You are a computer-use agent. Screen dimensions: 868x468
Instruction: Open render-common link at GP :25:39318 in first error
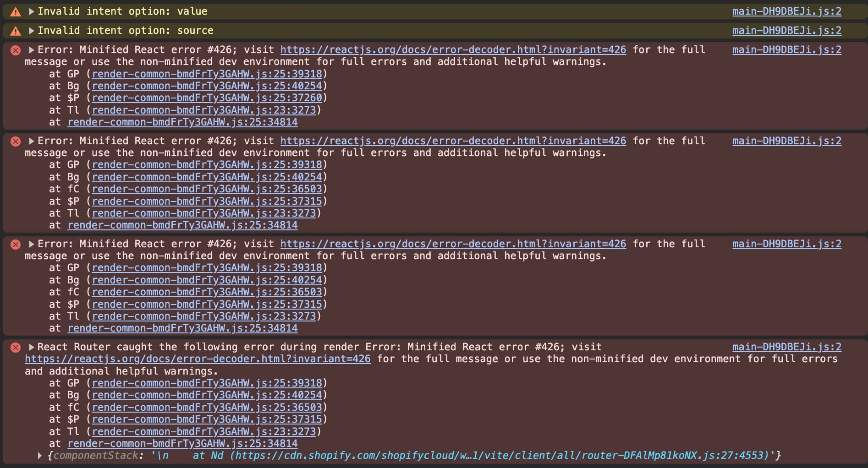tap(207, 74)
